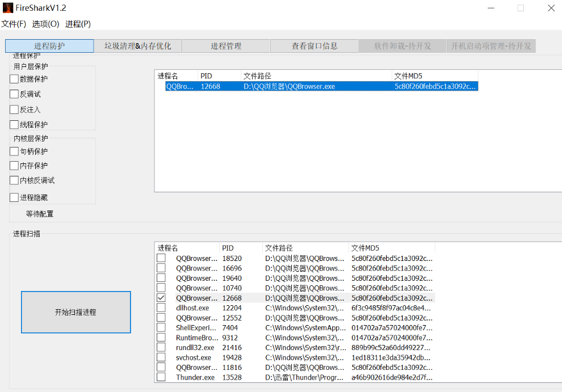Open the 文件(F) menu
The image size is (562, 392).
point(14,24)
